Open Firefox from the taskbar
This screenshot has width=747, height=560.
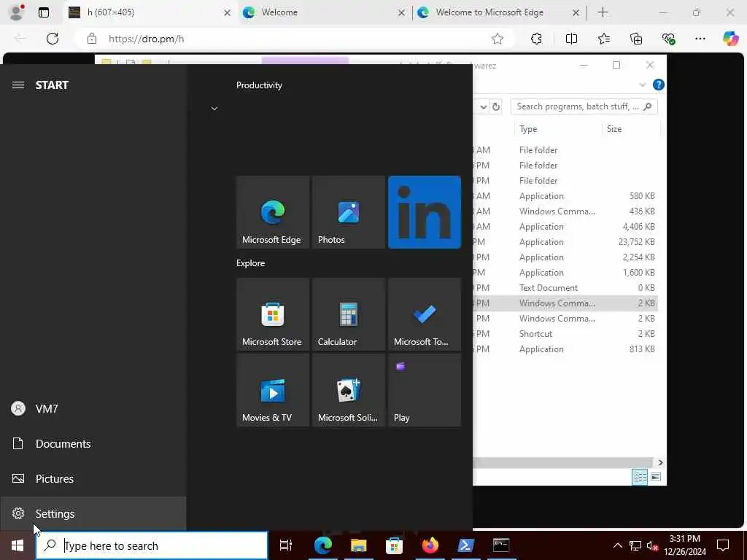click(430, 545)
